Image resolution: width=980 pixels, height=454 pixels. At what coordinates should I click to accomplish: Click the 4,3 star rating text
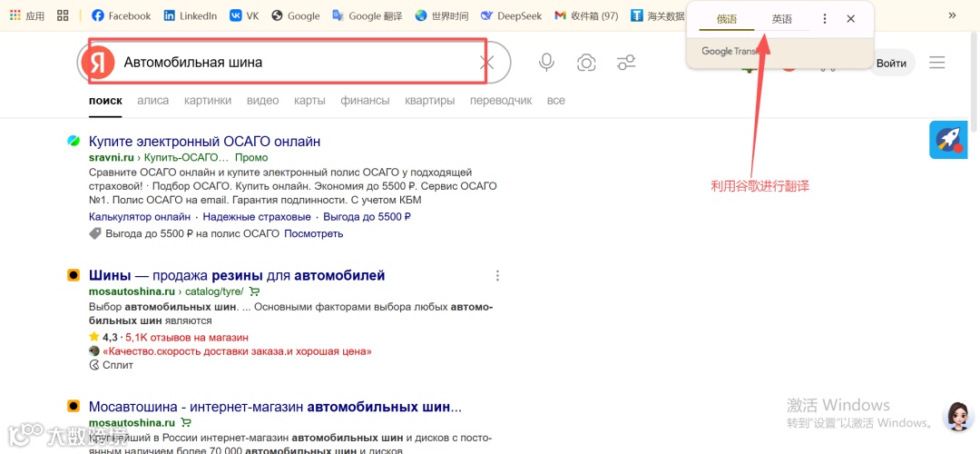click(x=110, y=338)
